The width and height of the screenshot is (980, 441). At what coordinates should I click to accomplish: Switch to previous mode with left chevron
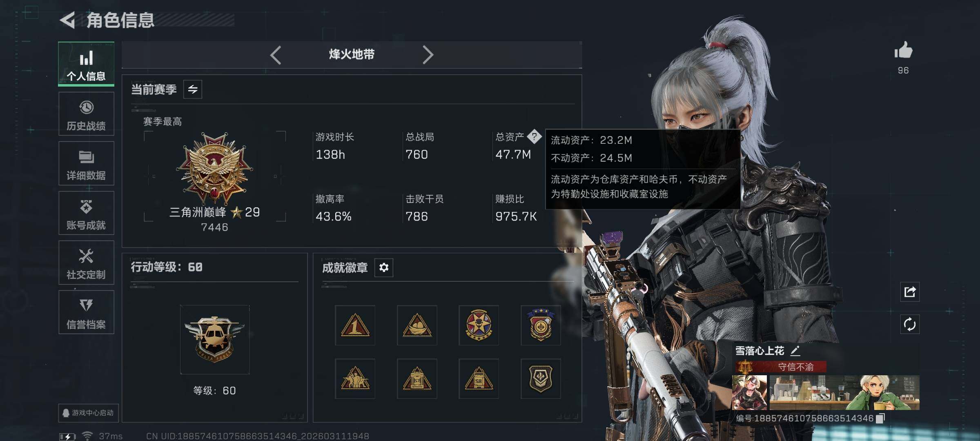276,55
